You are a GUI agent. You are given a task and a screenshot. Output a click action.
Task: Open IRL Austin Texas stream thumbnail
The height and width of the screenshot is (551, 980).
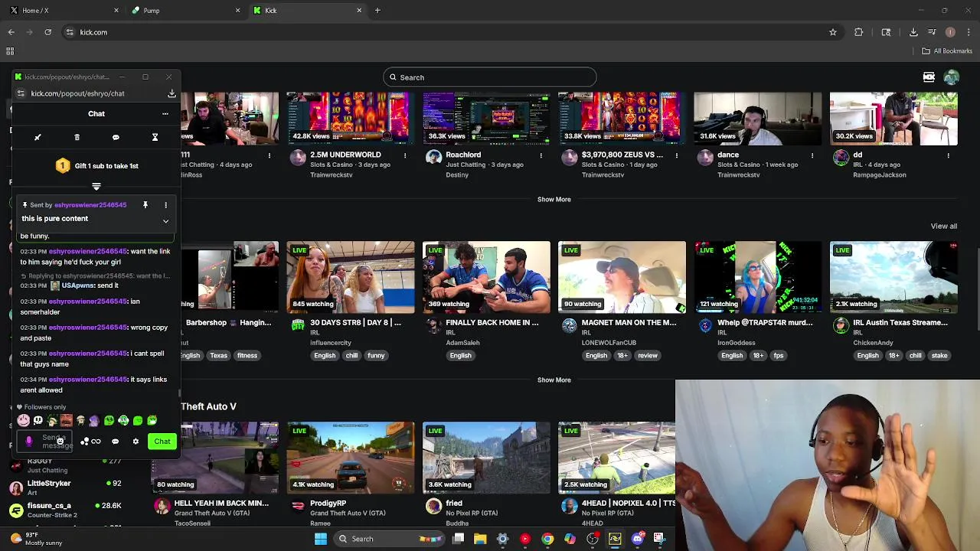tap(893, 277)
